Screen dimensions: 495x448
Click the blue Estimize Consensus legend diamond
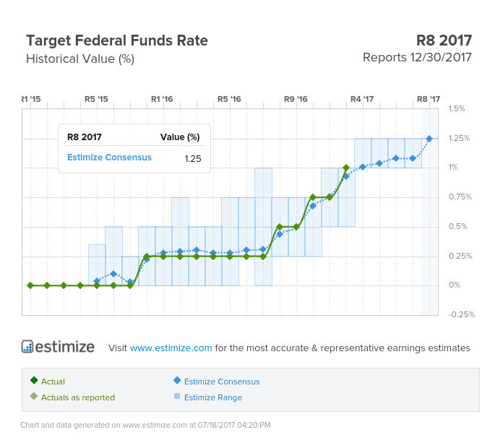tap(177, 380)
